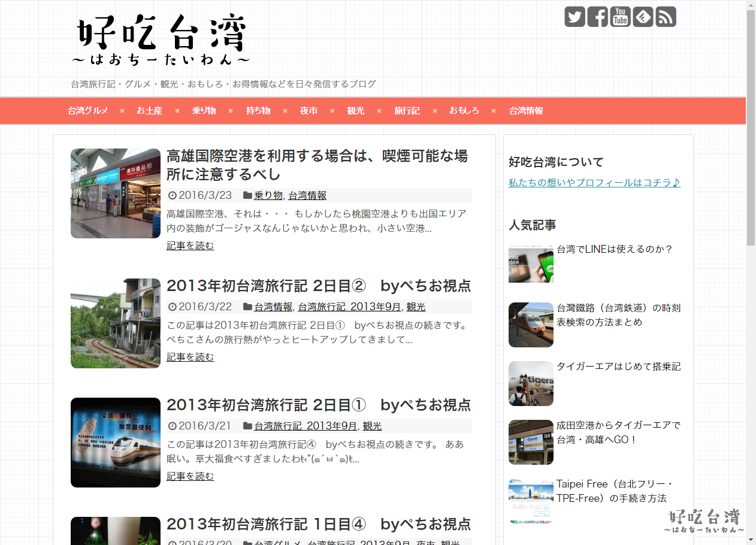The image size is (756, 545).
Task: Open the profile link 私たちの想いやプロフィールはコチラ
Action: click(594, 183)
